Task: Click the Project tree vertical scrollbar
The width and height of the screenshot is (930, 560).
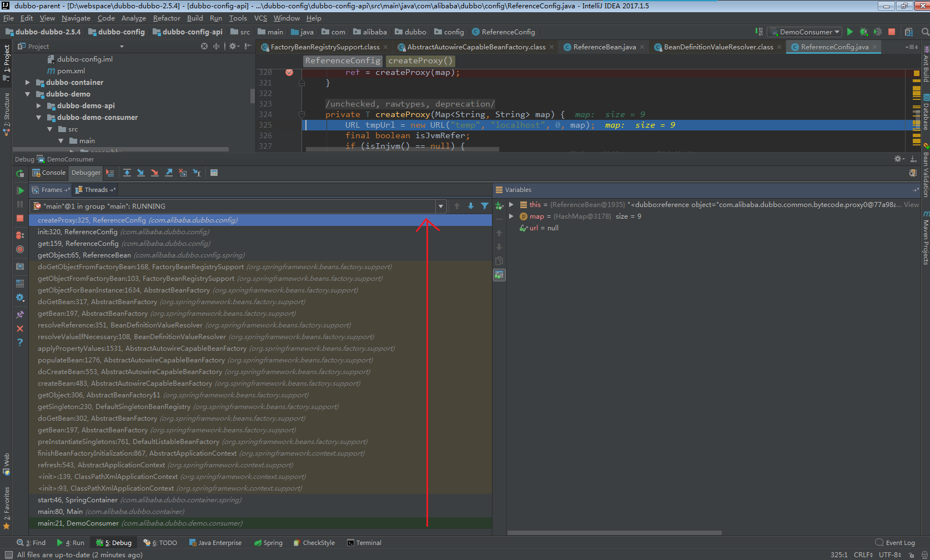Action: tap(253, 95)
